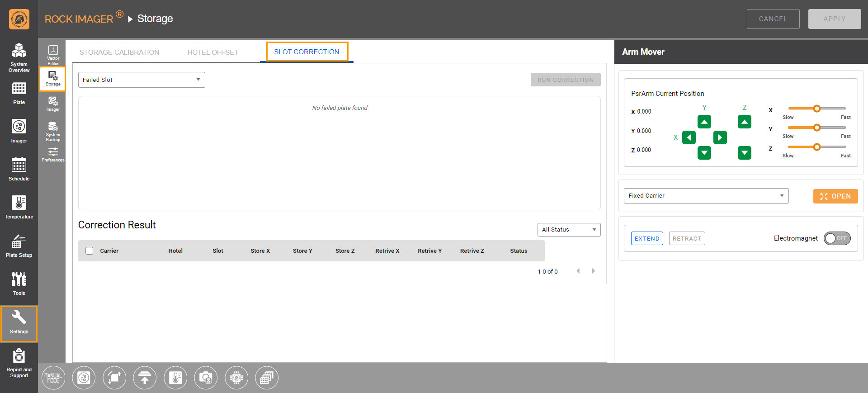Screen dimensions: 868x393
Task: Turn on the Electromagnet switch
Action: [837, 238]
